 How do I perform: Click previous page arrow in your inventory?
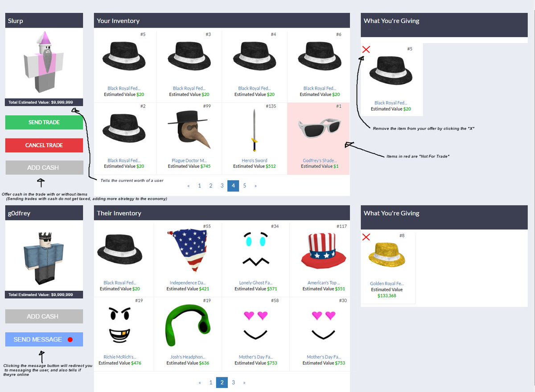pos(189,186)
